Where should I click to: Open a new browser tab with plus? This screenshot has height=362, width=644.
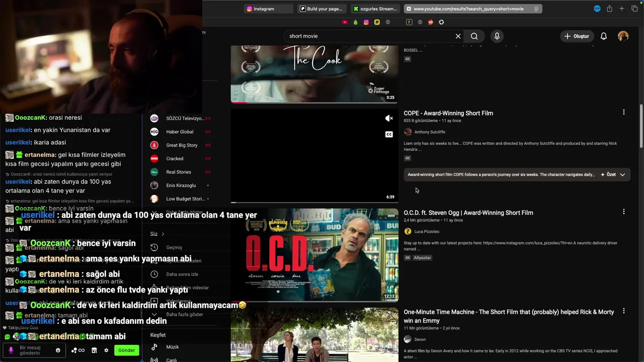pyautogui.click(x=622, y=9)
